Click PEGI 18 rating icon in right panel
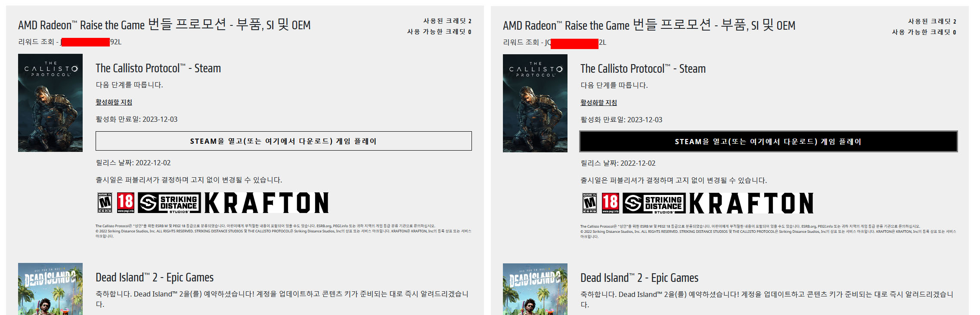Viewport: 980px width, 315px height. [x=611, y=203]
